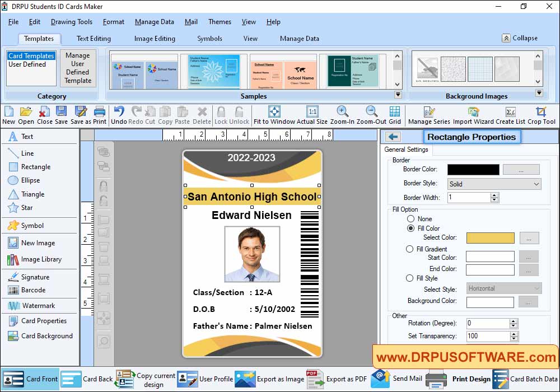Choose the Line tool in sidebar

pos(21,153)
